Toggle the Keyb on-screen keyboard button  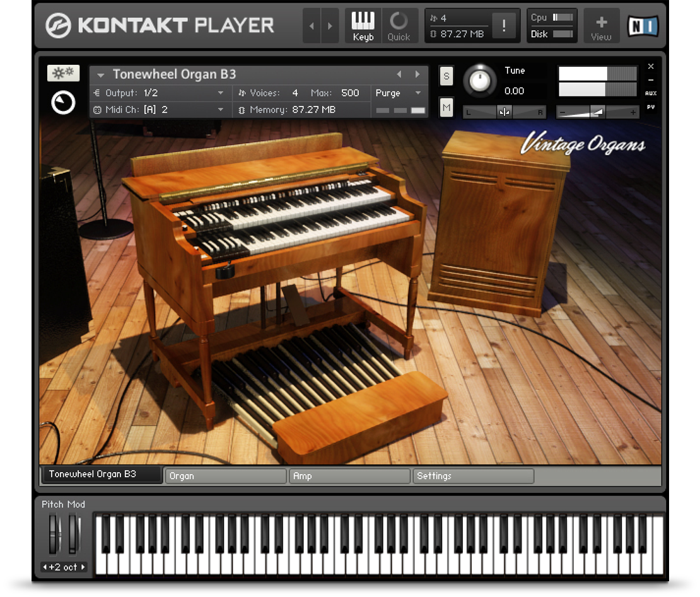[x=363, y=26]
